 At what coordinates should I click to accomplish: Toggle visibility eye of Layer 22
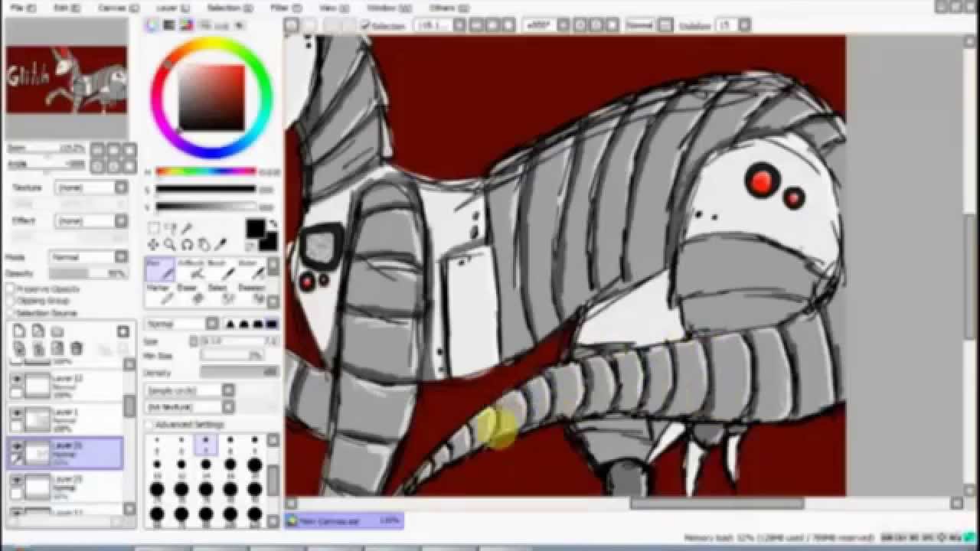tap(16, 379)
